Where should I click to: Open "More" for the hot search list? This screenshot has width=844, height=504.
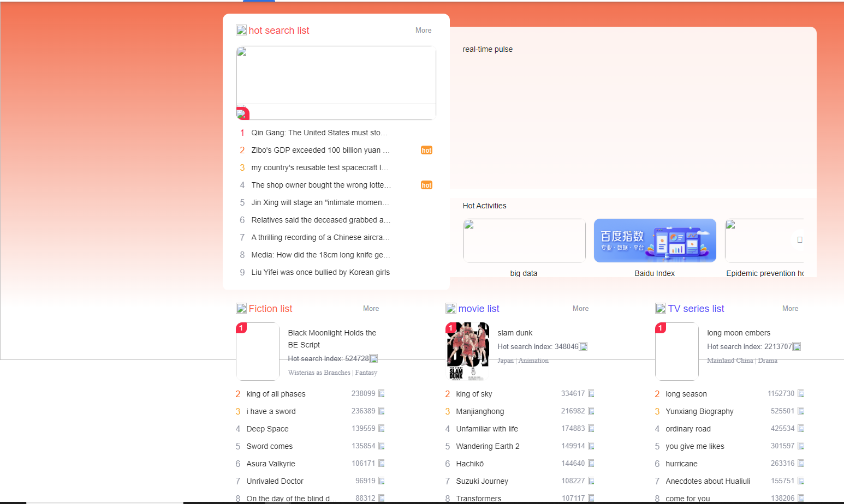[x=423, y=31]
